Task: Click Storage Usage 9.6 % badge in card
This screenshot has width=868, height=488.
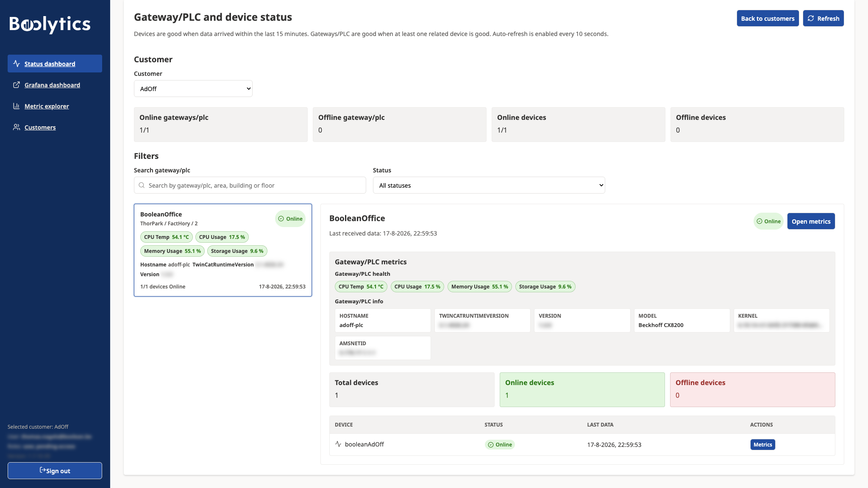Action: tap(237, 251)
